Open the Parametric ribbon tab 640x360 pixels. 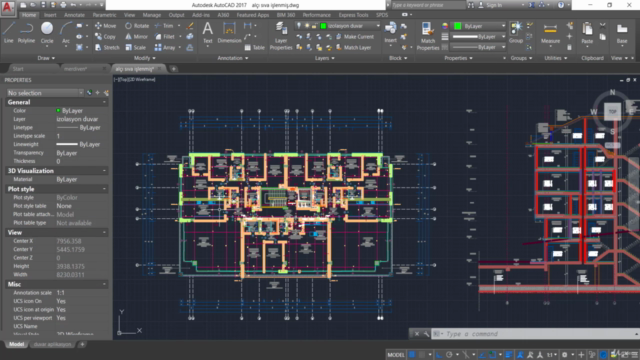coord(104,15)
